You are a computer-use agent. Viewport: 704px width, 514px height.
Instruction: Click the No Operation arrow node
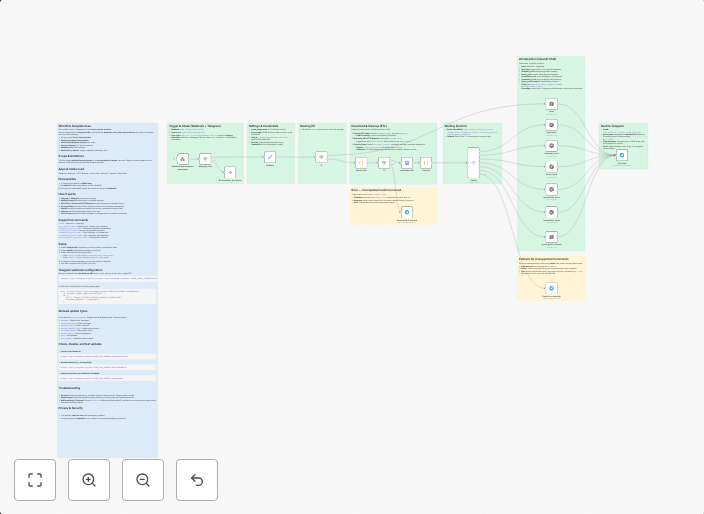[x=229, y=172]
